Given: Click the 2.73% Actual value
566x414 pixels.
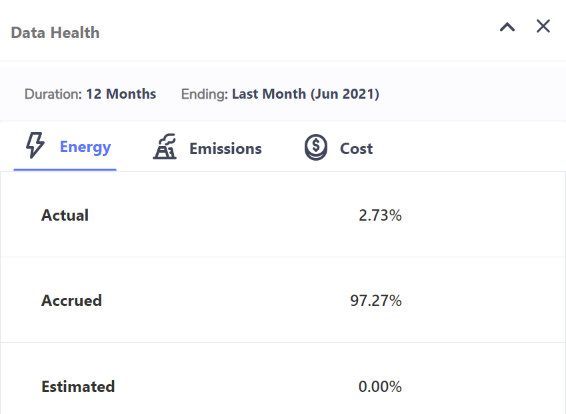Looking at the screenshot, I should click(x=380, y=215).
